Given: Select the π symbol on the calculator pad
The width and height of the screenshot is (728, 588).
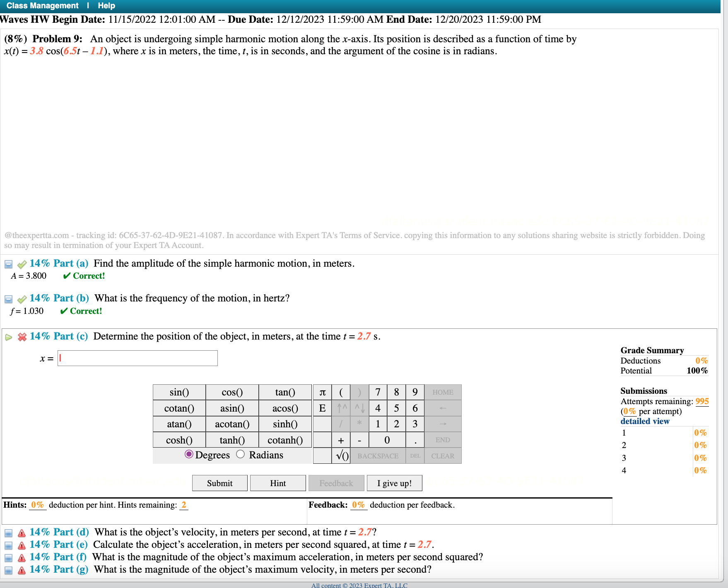Looking at the screenshot, I should click(323, 392).
